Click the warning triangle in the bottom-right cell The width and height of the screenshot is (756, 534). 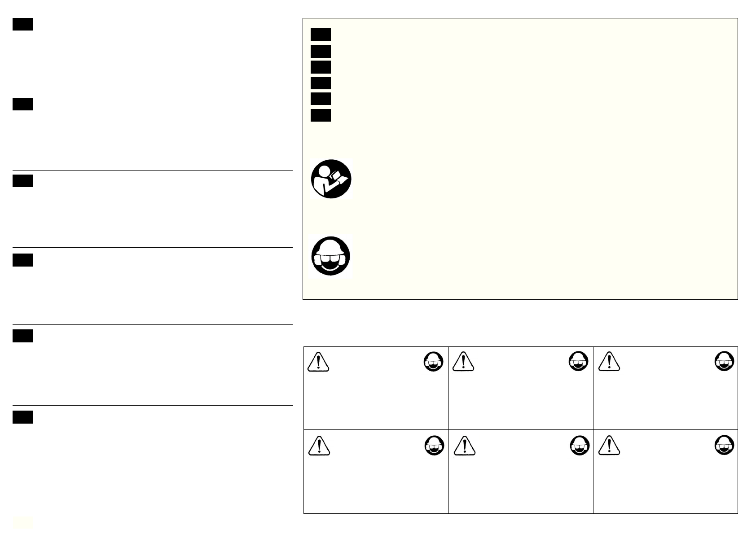click(x=609, y=446)
